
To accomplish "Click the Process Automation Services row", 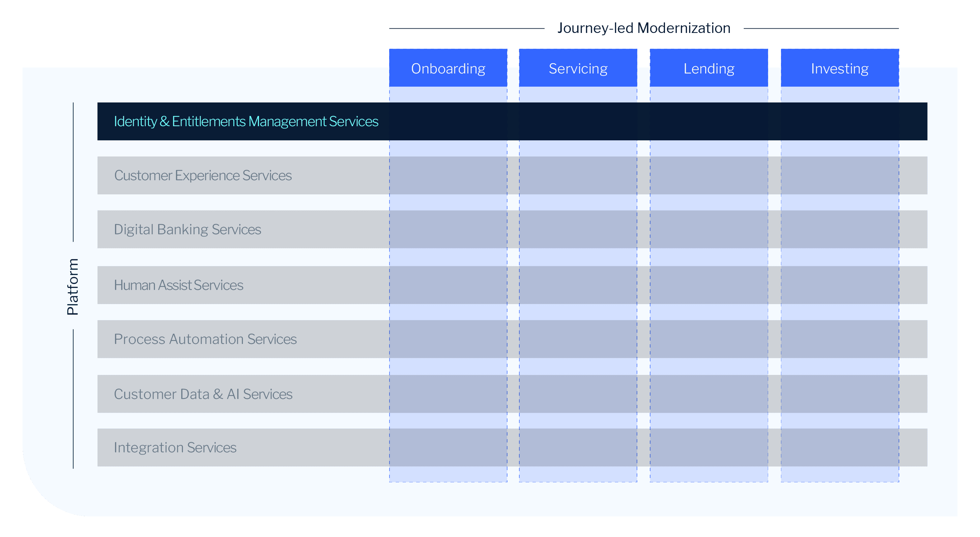I will [205, 339].
